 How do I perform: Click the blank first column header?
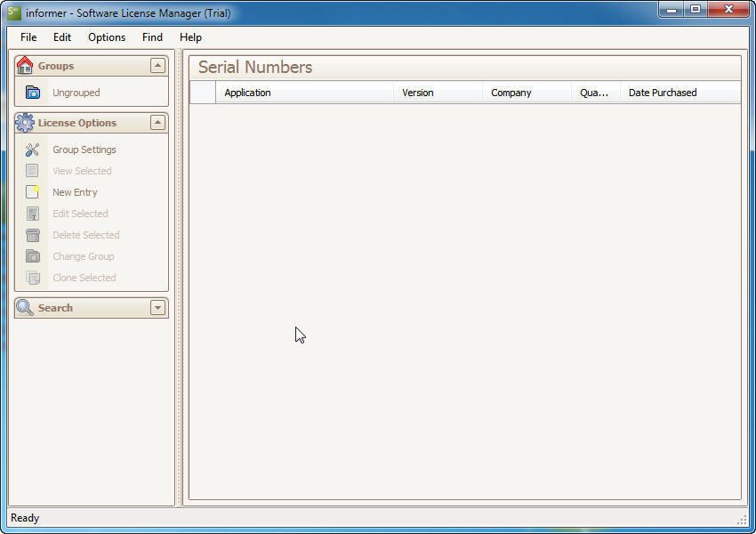click(203, 93)
